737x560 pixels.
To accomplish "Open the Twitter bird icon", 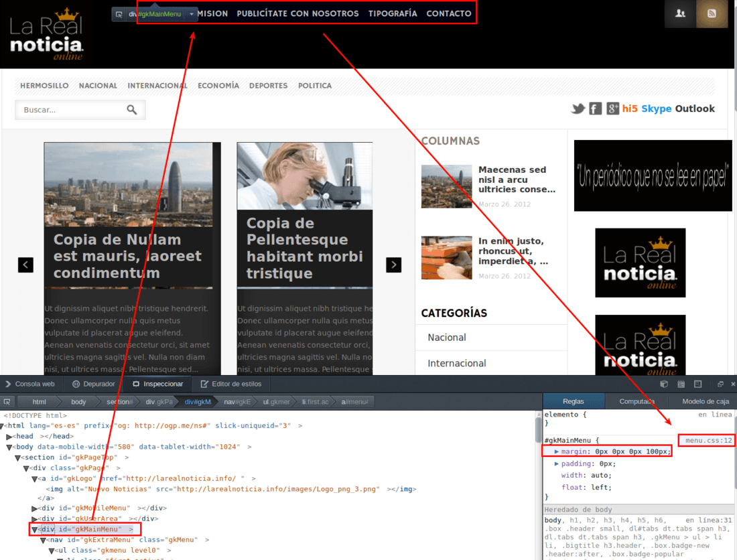I will pos(578,109).
